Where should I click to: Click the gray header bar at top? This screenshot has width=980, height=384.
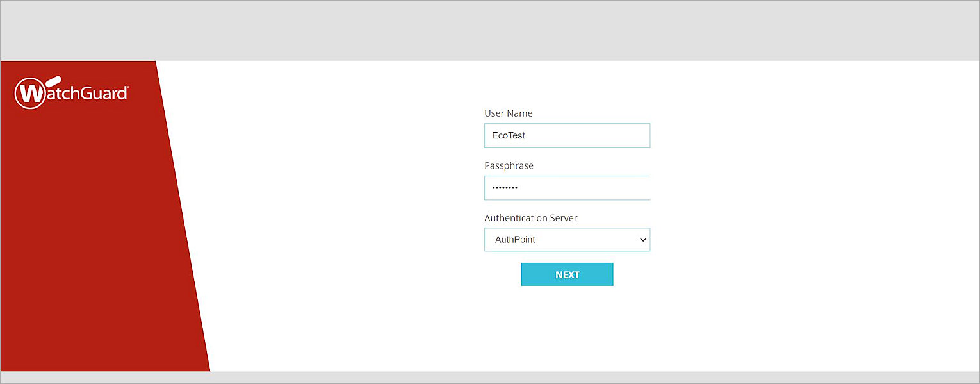tap(490, 31)
